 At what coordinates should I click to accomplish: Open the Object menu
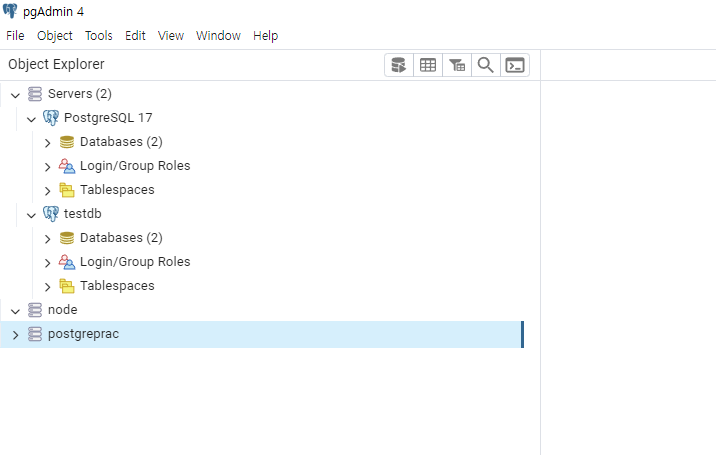(x=55, y=36)
